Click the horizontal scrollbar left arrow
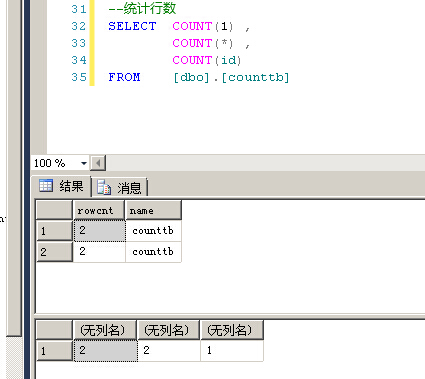425x379 pixels. coord(98,163)
